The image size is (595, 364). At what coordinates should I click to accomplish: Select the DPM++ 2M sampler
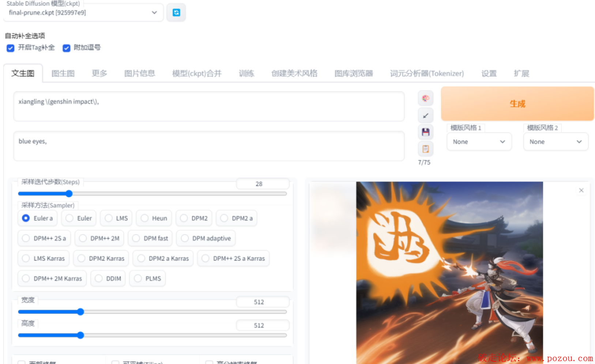[99, 238]
